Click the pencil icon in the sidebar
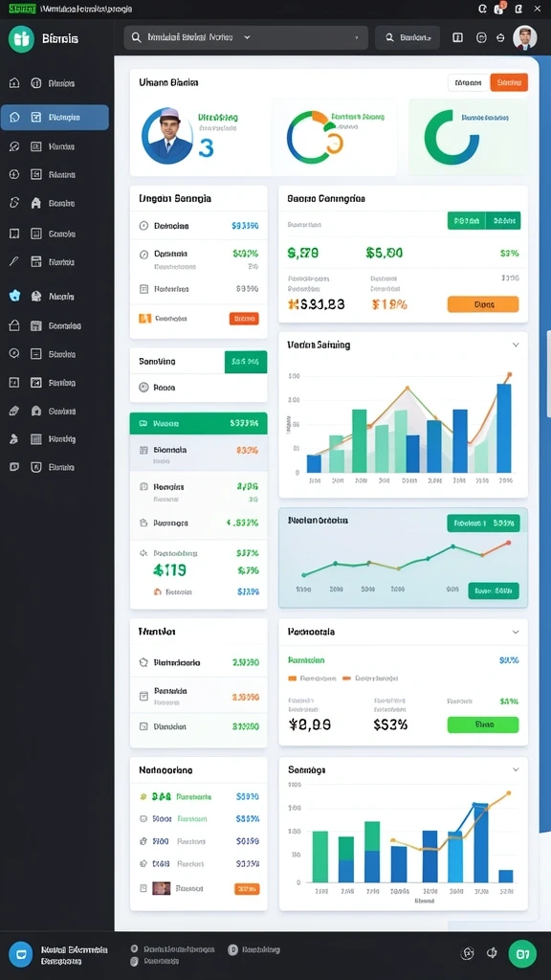This screenshot has height=980, width=551. [x=14, y=262]
